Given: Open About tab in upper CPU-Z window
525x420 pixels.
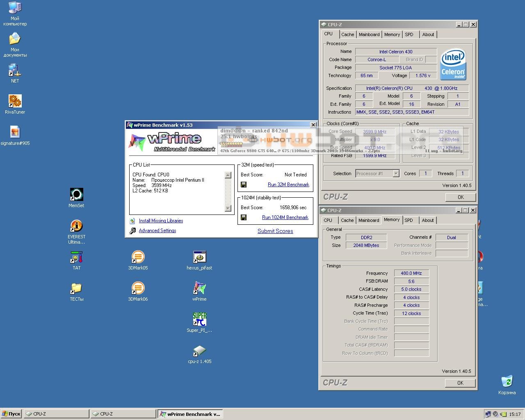Looking at the screenshot, I should pos(428,34).
